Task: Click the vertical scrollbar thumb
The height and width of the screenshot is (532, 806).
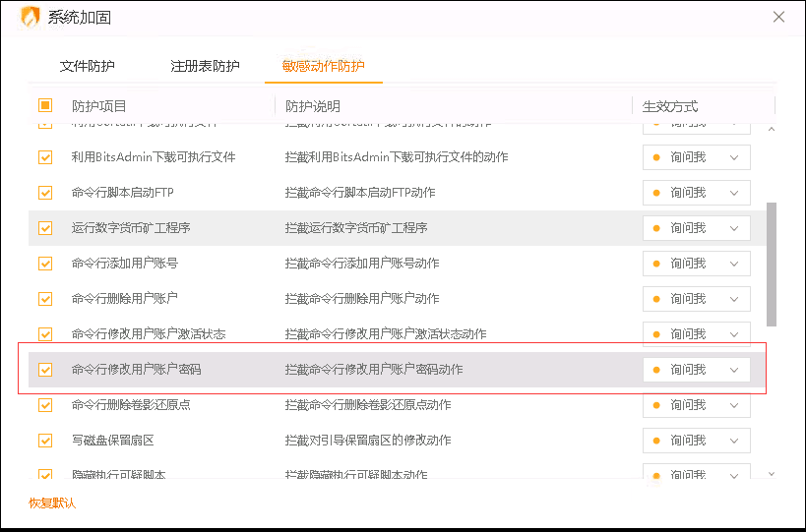Action: point(772,264)
